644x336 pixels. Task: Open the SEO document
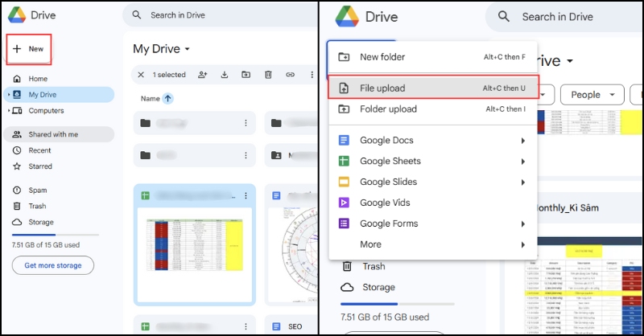click(x=295, y=326)
